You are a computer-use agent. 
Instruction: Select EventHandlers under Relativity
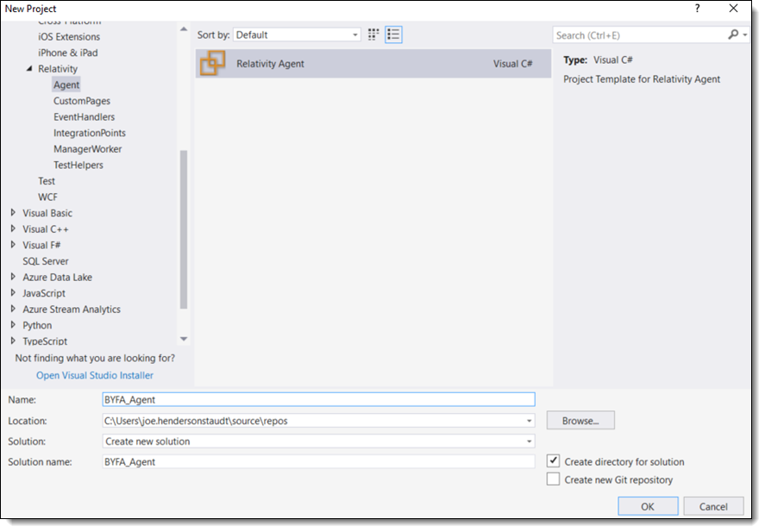pyautogui.click(x=84, y=117)
